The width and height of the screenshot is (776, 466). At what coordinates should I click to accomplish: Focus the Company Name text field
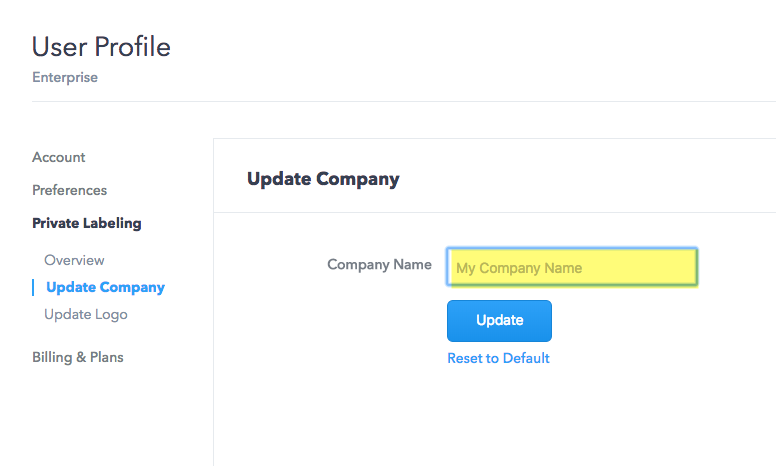572,267
